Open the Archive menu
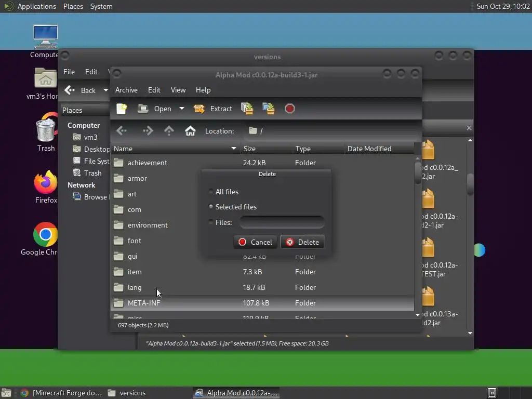 pyautogui.click(x=126, y=90)
